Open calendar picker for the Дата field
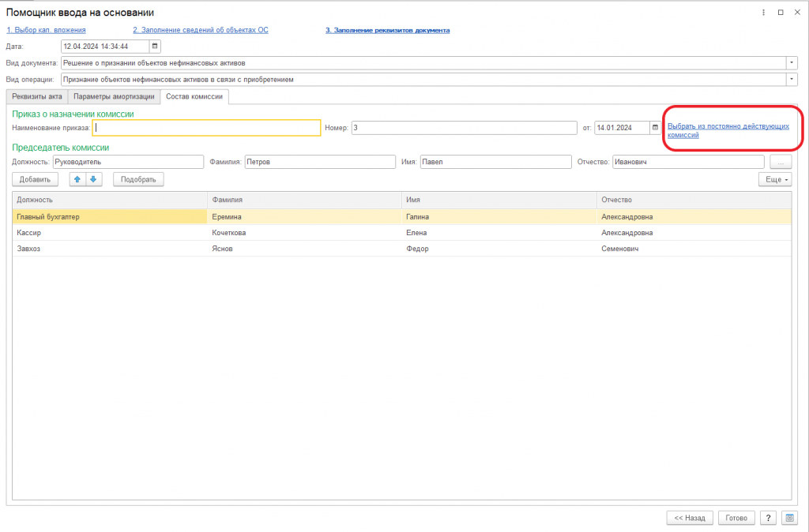Viewport: 809px width, 532px height. 155,47
